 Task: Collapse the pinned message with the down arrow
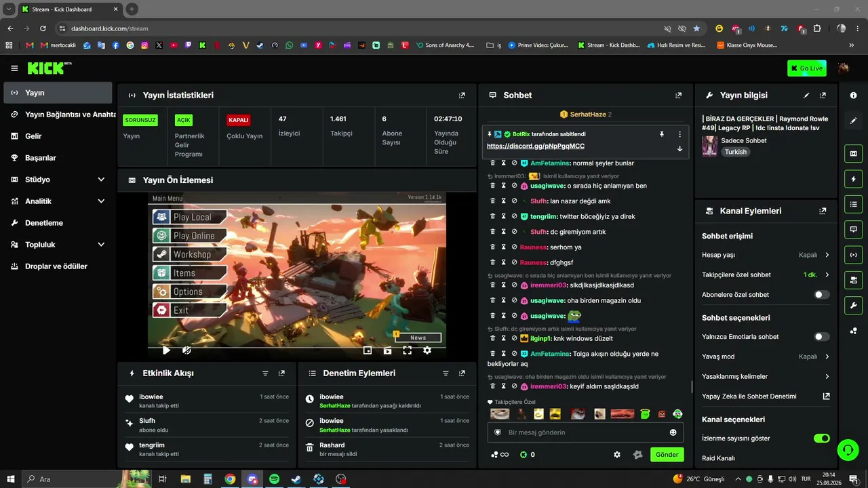click(680, 148)
